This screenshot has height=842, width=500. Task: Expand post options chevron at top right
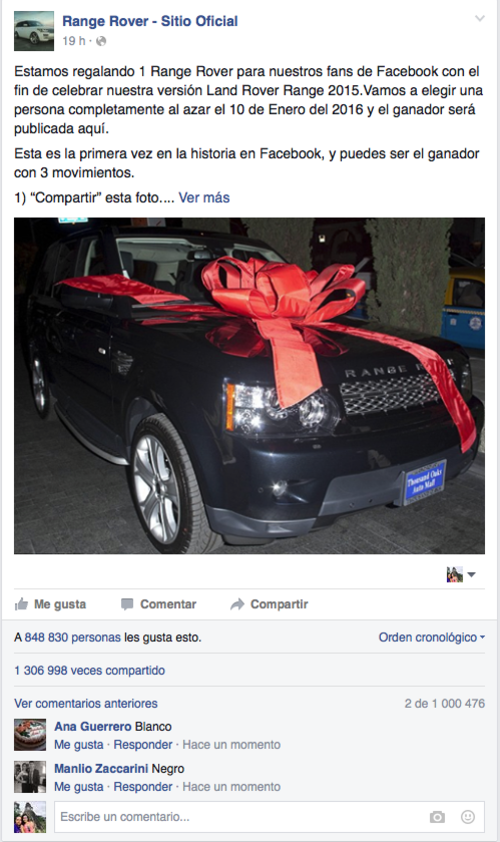click(x=480, y=19)
